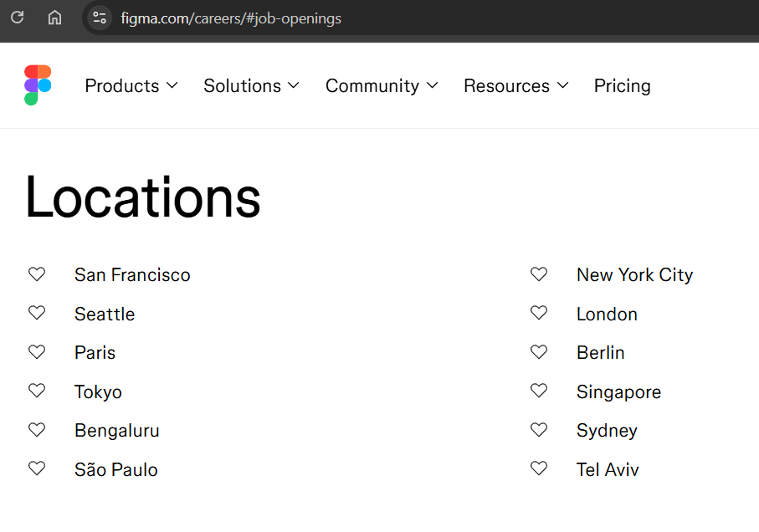Viewport: 759px width, 532px height.
Task: Open the Resources menu
Action: pos(515,86)
